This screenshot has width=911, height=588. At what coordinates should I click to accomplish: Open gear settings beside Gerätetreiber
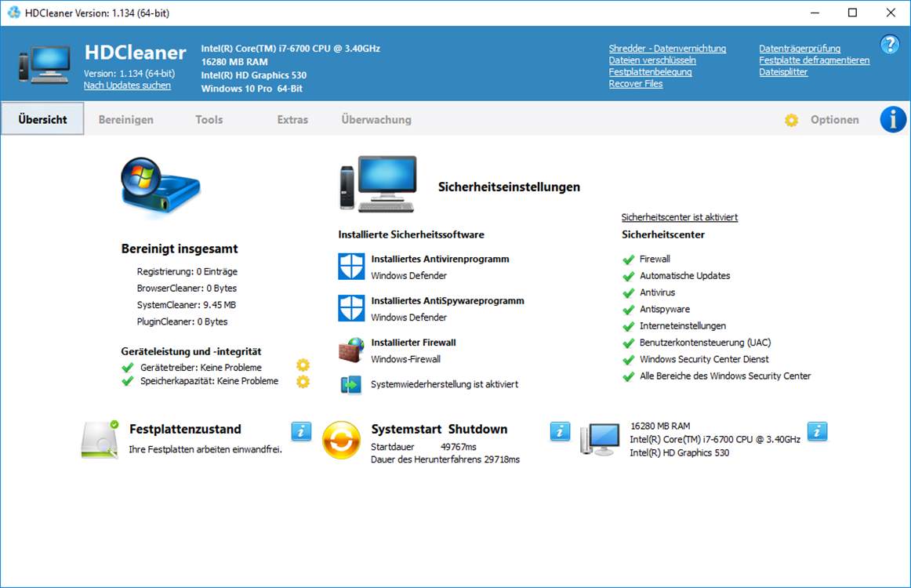coord(303,365)
